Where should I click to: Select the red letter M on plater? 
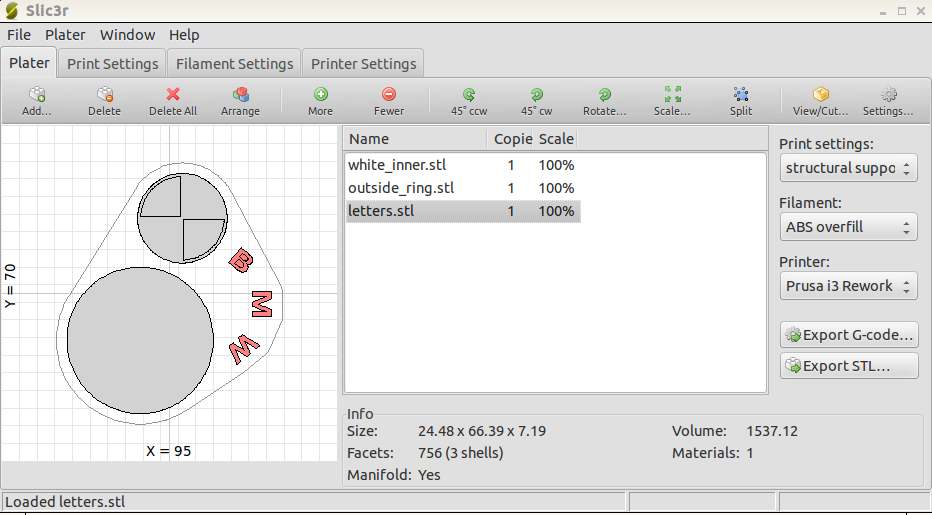[x=261, y=304]
